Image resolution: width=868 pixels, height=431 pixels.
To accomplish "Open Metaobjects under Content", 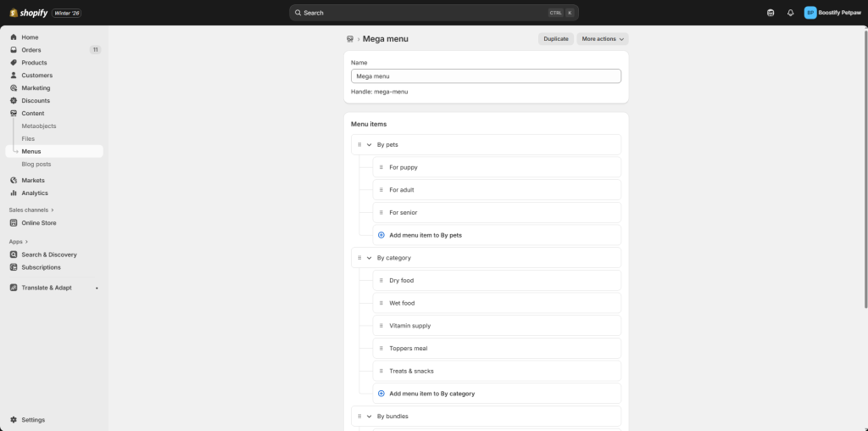I will [39, 126].
